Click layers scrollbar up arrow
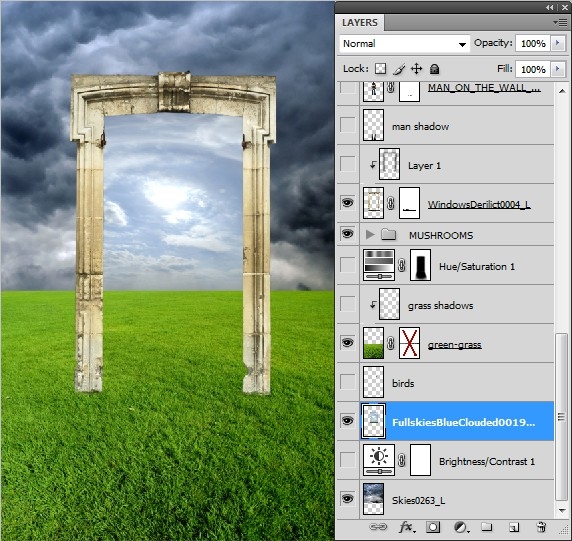Viewport: 572px width, 541px height. (562, 91)
